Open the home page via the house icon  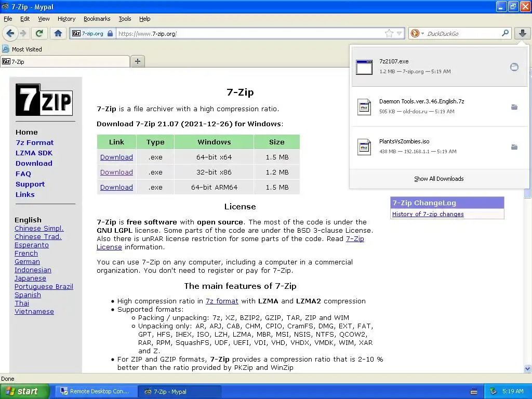(x=58, y=33)
